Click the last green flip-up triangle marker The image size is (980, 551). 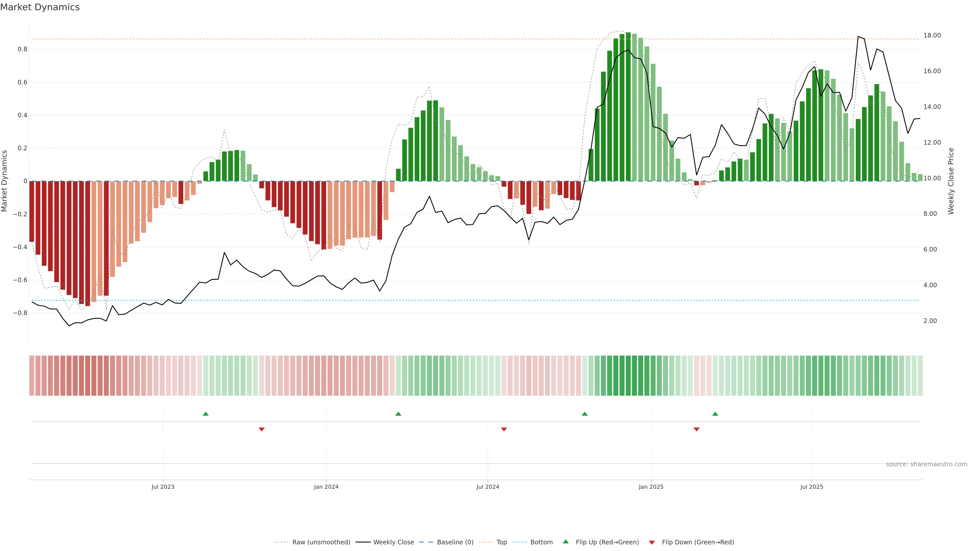tap(715, 414)
